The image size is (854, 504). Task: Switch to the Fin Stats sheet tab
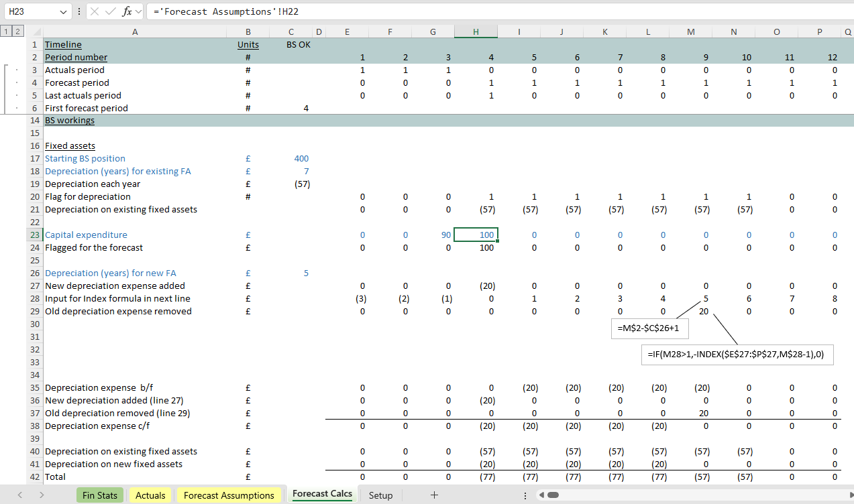(99, 495)
